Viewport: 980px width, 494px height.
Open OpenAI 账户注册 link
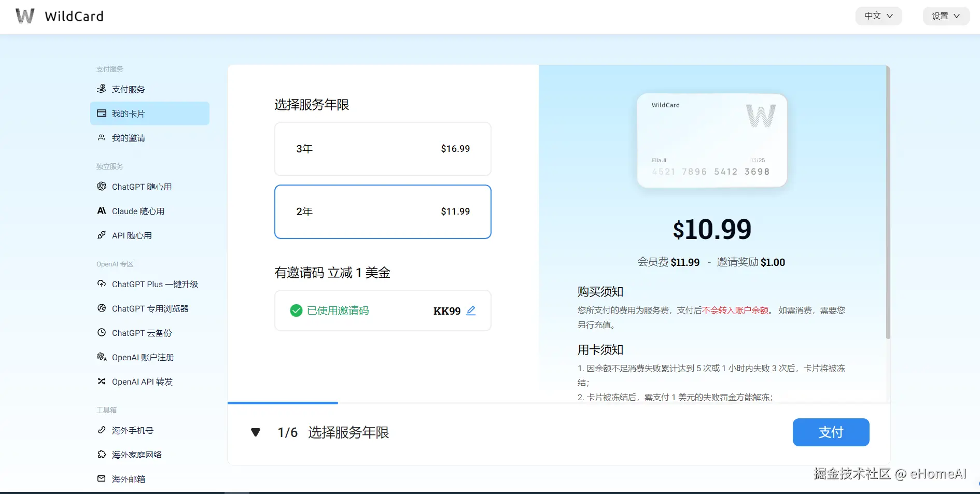(150, 357)
